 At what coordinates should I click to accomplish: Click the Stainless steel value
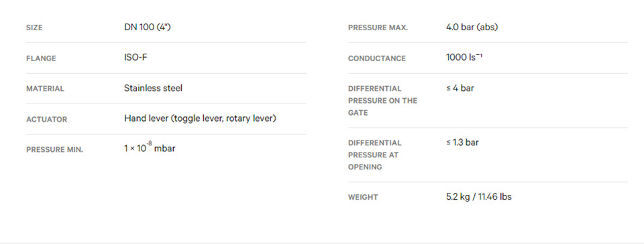[153, 88]
